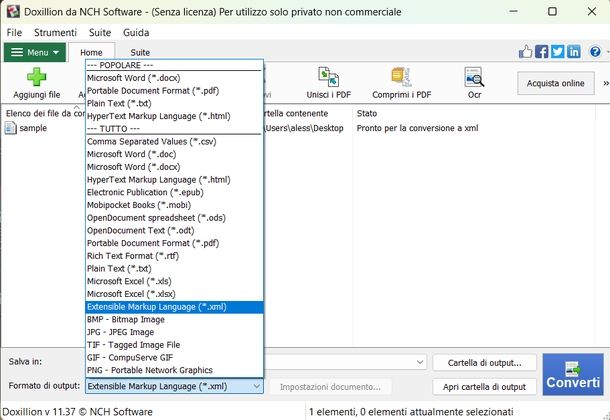Switch to the Home ribbon tab

click(91, 52)
